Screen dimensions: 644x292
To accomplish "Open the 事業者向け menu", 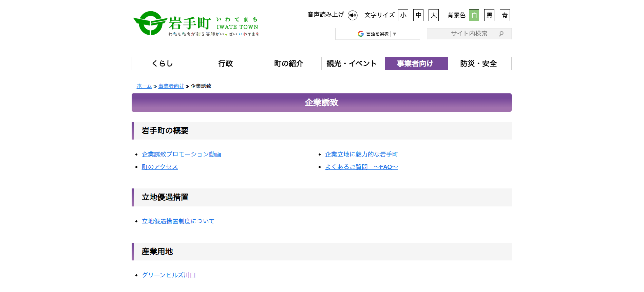I will 416,63.
